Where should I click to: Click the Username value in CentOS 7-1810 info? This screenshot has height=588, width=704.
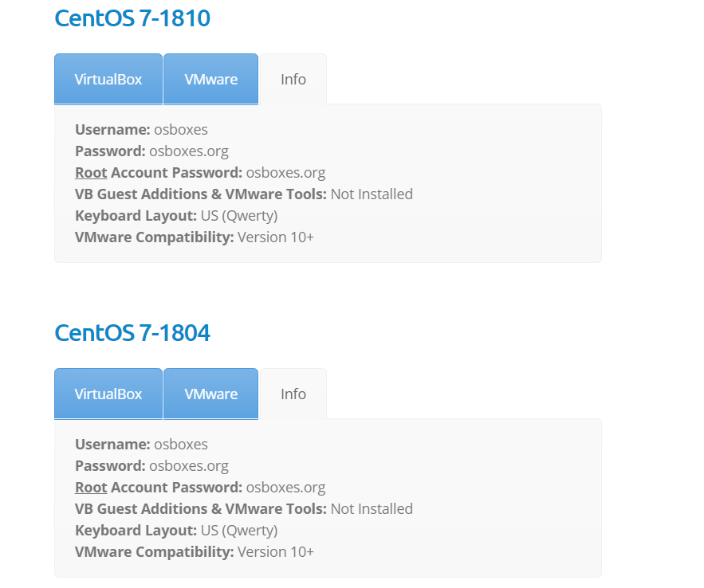pos(181,129)
